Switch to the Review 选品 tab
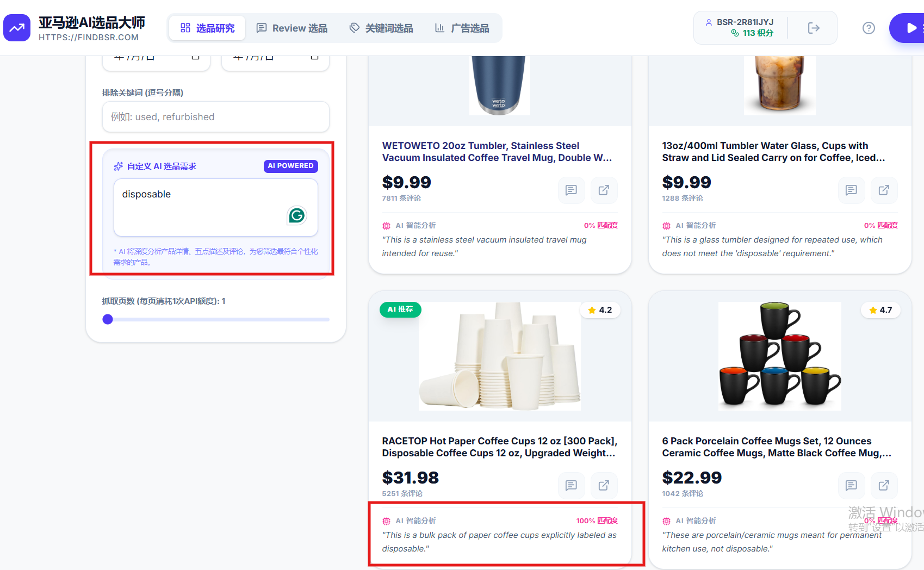This screenshot has width=924, height=570. (292, 28)
